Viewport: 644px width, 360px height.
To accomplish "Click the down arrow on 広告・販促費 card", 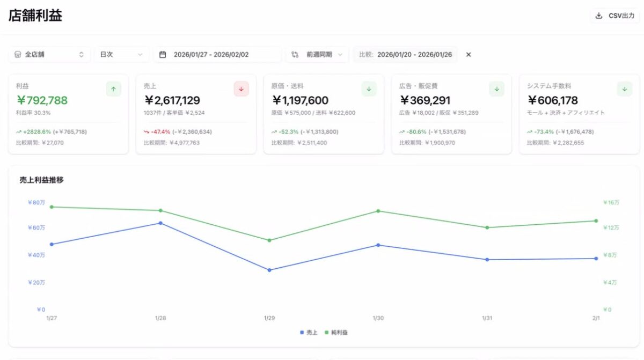I will [x=496, y=89].
